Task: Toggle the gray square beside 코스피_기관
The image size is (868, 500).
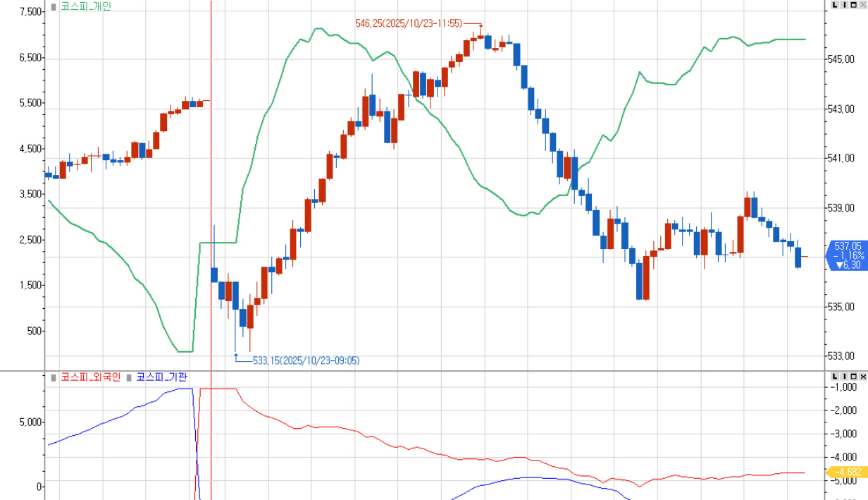Action: [129, 378]
